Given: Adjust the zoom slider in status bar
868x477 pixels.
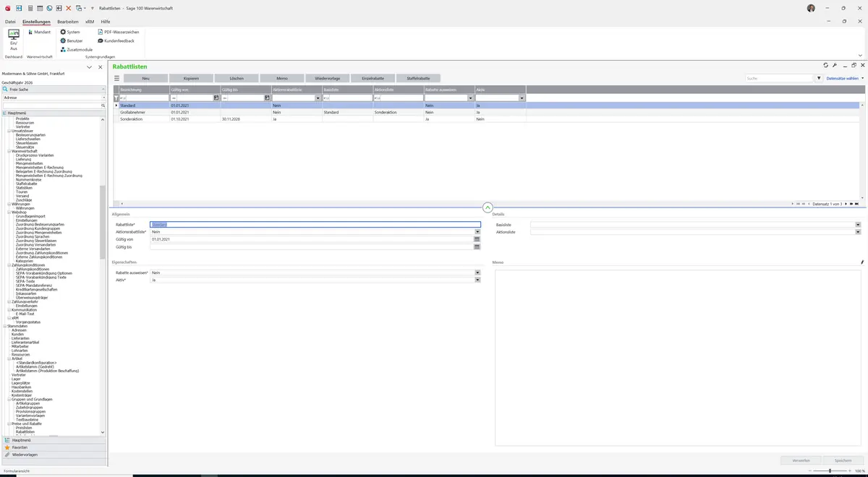Looking at the screenshot, I should click(830, 470).
